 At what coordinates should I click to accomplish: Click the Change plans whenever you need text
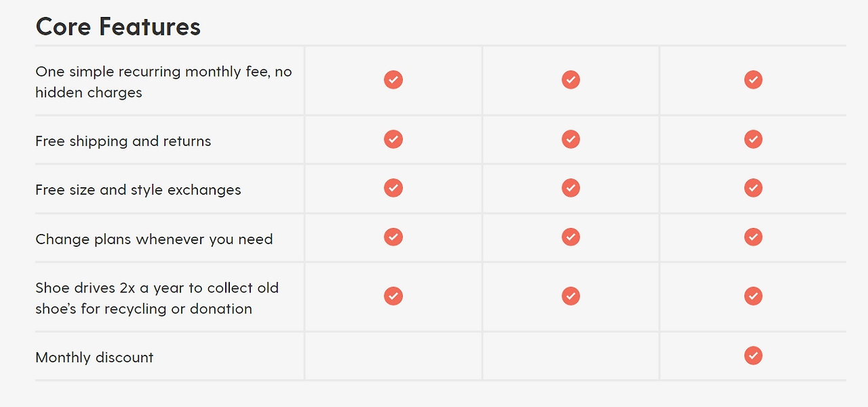point(154,239)
